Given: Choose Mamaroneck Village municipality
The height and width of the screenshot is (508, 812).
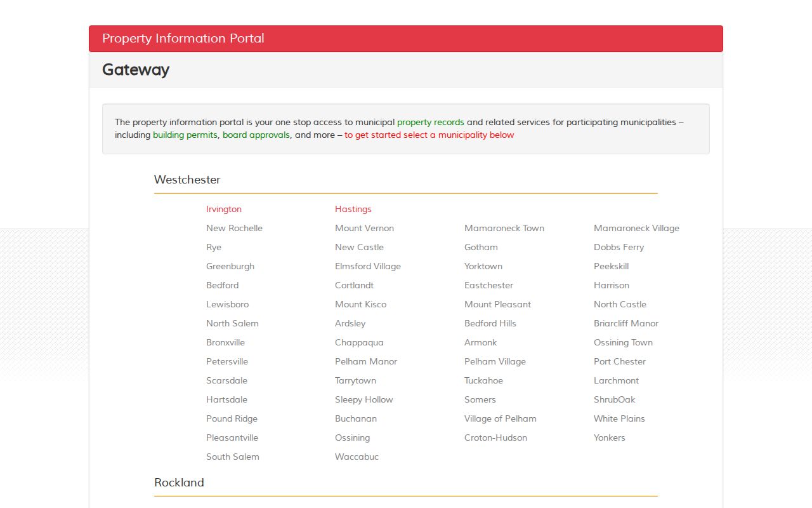Looking at the screenshot, I should 636,228.
